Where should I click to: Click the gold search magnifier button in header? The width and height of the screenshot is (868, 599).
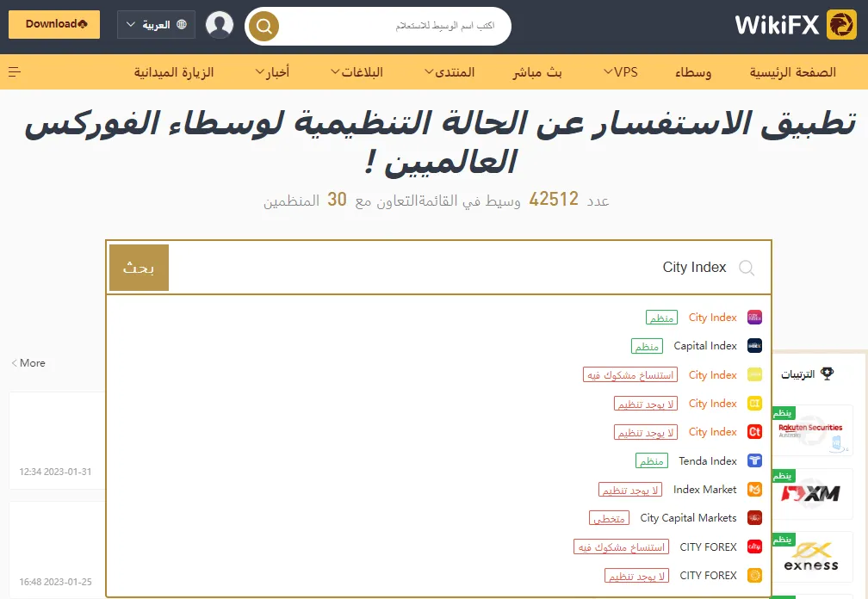[x=263, y=26]
